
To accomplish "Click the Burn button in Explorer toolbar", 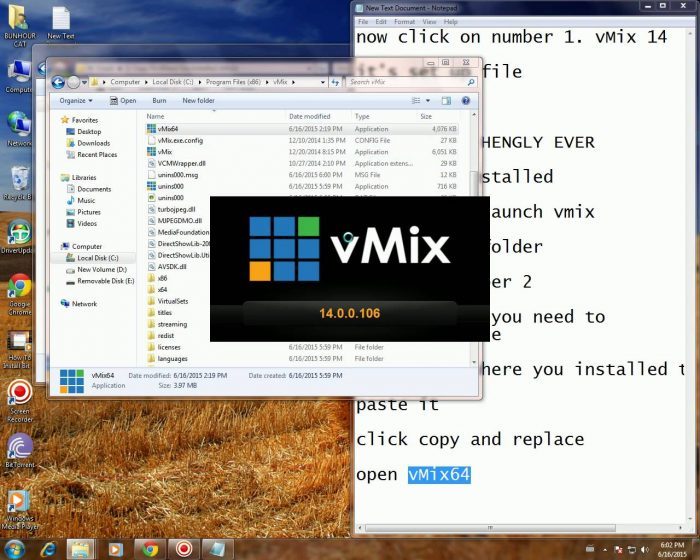I will coord(159,100).
